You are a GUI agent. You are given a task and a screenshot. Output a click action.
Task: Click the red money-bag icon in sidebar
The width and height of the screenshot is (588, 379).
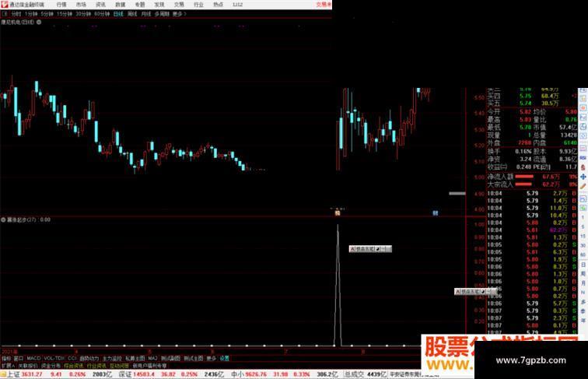583,167
